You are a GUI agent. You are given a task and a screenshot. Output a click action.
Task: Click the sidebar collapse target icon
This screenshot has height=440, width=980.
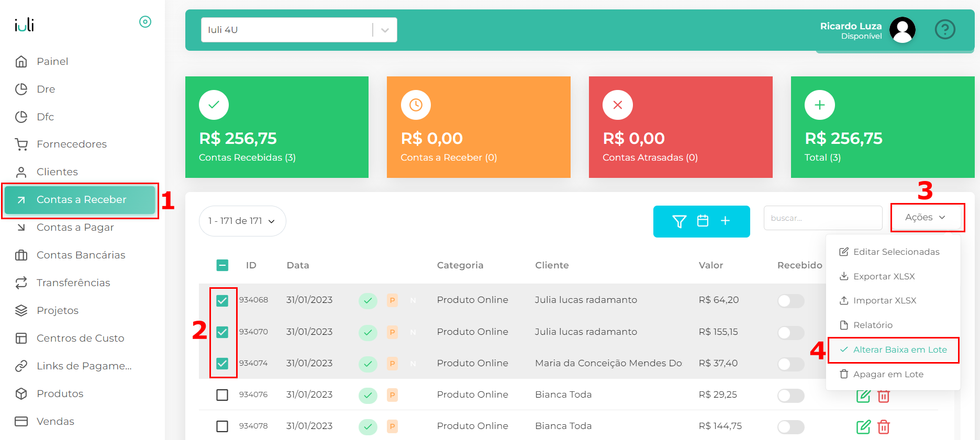145,22
